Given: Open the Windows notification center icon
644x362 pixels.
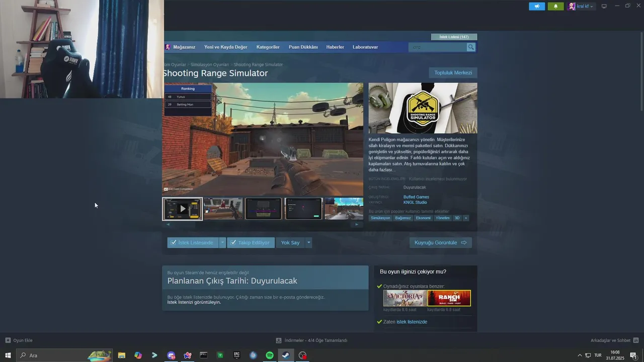Looking at the screenshot, I should tap(633, 355).
